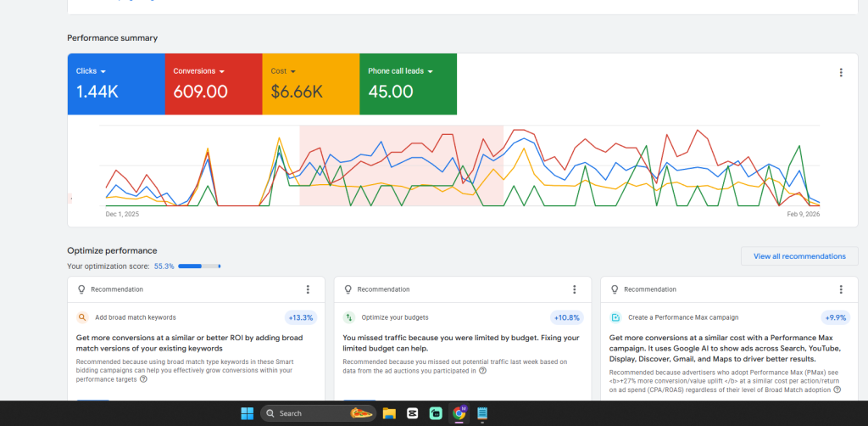The height and width of the screenshot is (426, 868).
Task: Click the 55.3% optimization score link
Action: coord(164,266)
